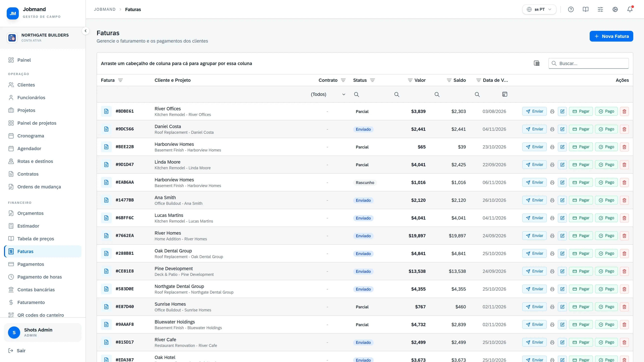Screen dimensions: 644x362
Task: Open Northgate Builders account switcher
Action: click(x=43, y=38)
